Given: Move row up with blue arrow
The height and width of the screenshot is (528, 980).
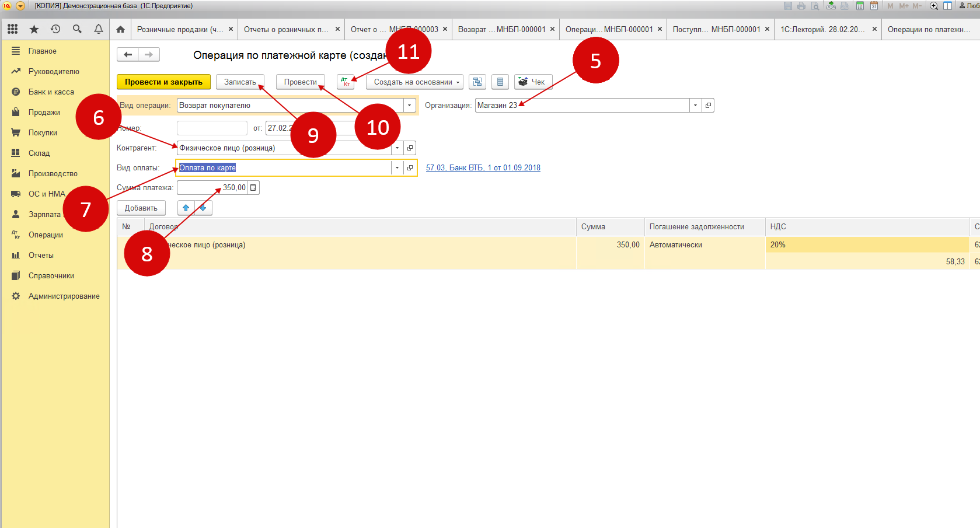Looking at the screenshot, I should pos(186,208).
